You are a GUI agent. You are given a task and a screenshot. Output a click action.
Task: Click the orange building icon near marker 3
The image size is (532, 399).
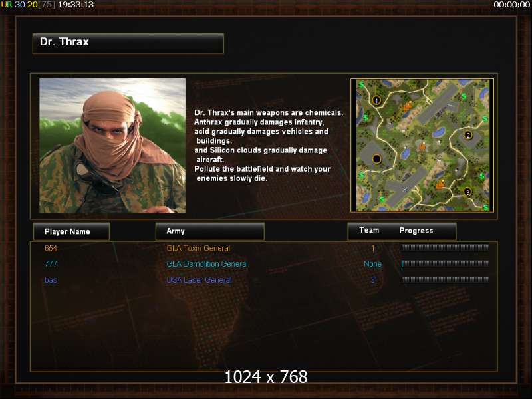pyautogui.click(x=440, y=184)
